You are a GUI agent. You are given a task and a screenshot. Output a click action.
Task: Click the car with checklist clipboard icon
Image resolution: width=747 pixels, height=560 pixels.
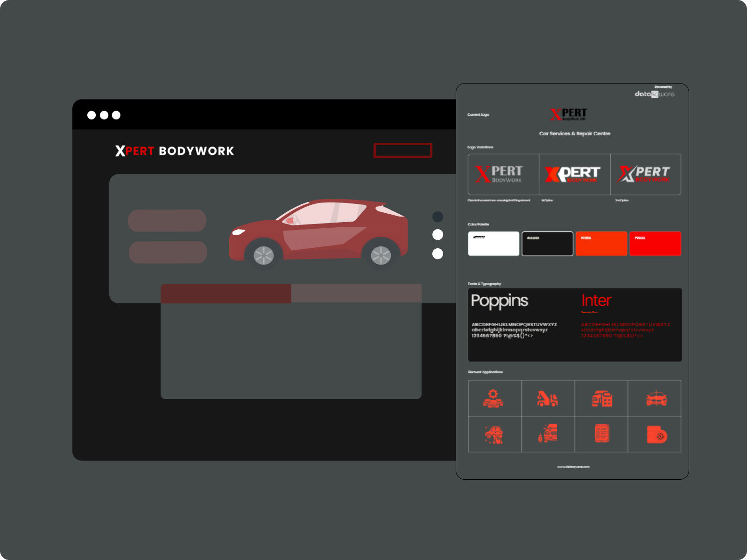coord(602,399)
